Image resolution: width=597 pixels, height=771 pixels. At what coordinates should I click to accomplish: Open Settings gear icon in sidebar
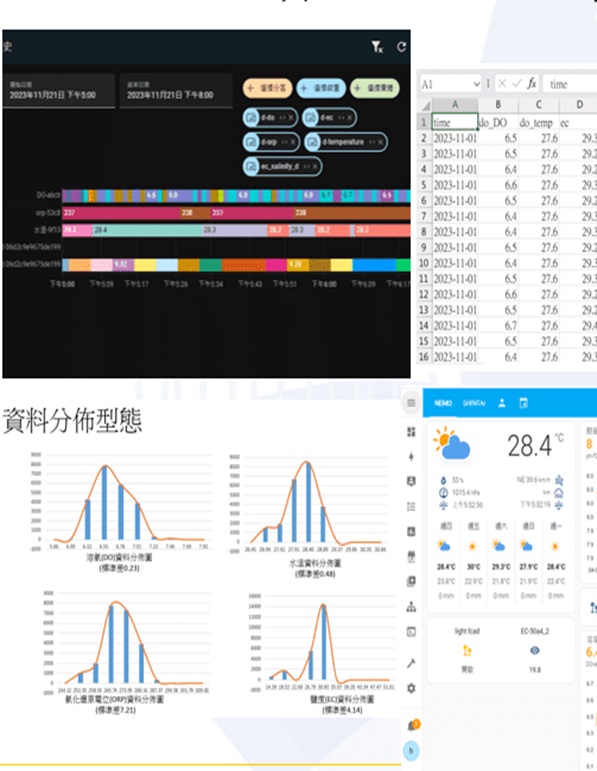[412, 688]
